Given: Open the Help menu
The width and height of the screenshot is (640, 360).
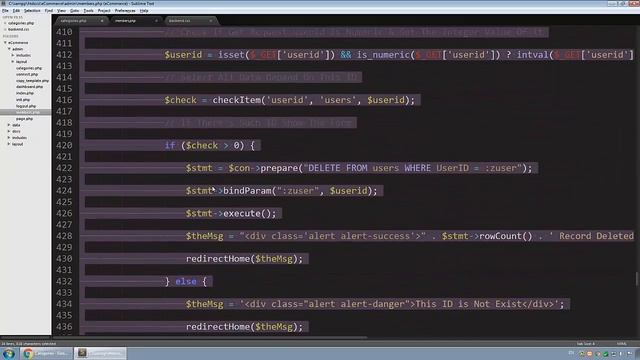Looking at the screenshot, I should coord(144,11).
